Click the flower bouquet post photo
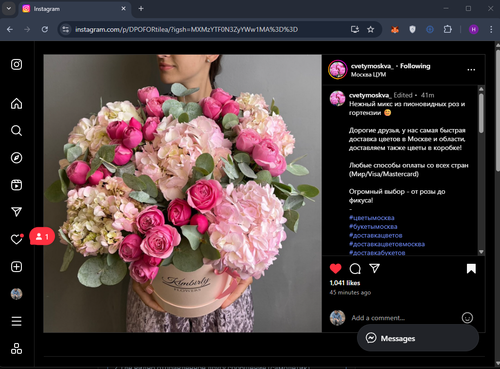The image size is (500, 369). [x=183, y=193]
